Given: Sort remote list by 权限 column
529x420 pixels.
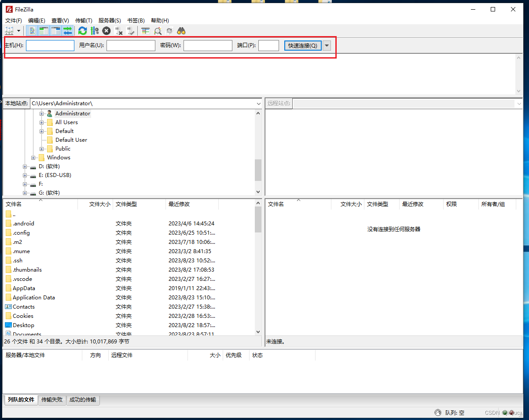Looking at the screenshot, I should point(460,204).
